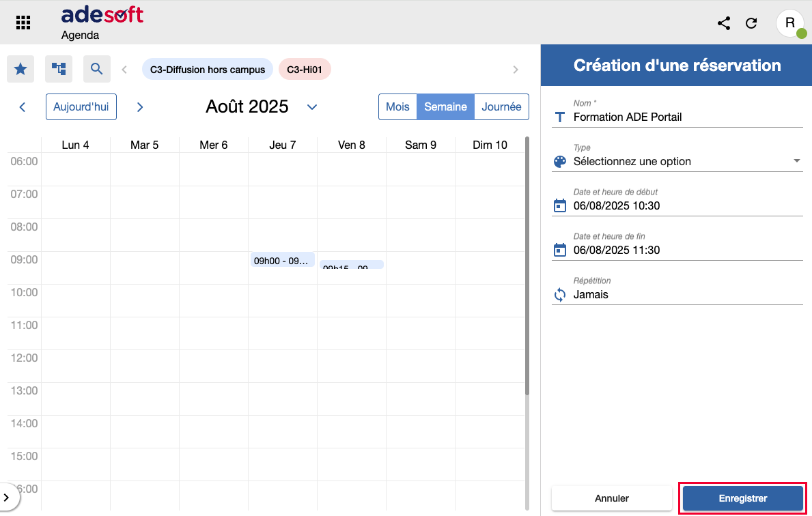Open the Répétition Jamais dropdown
This screenshot has width=812, height=516.
[x=683, y=295]
